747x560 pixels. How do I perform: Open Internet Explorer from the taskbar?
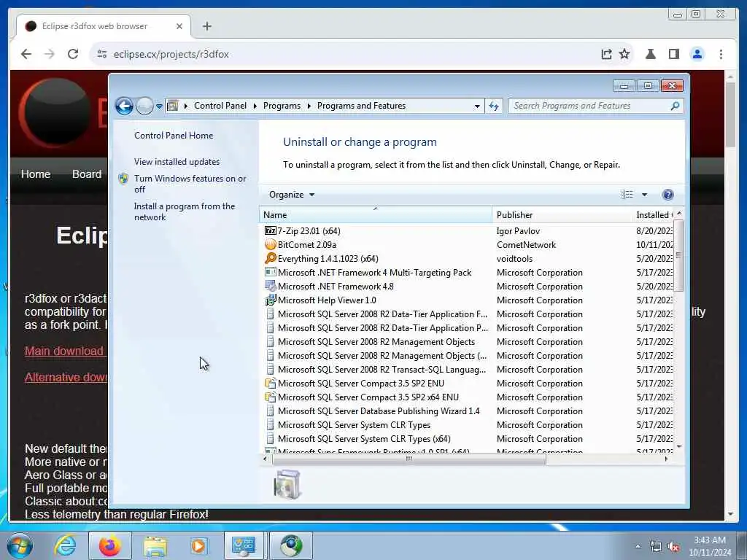point(65,545)
